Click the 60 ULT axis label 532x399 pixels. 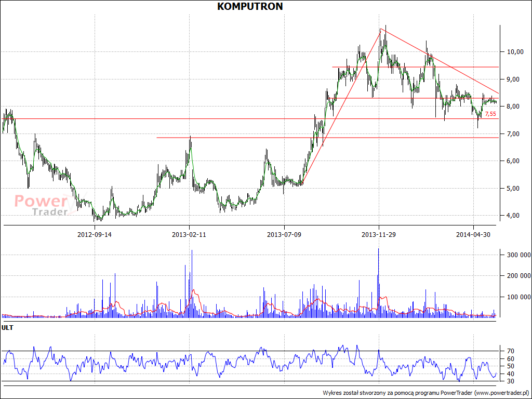pos(511,358)
